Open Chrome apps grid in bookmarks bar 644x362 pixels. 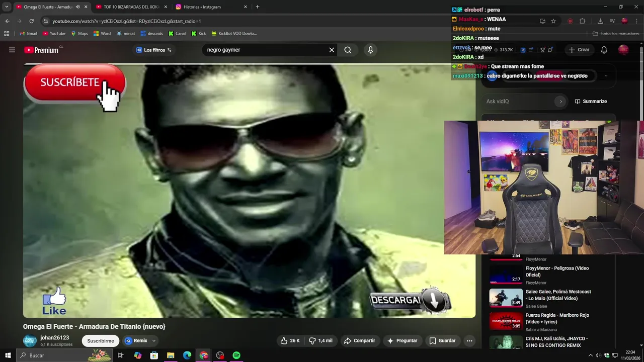coord(7,34)
